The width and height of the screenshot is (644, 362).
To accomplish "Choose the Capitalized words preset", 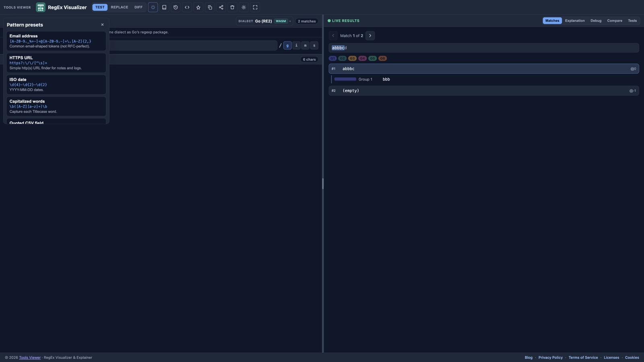I will point(56,106).
